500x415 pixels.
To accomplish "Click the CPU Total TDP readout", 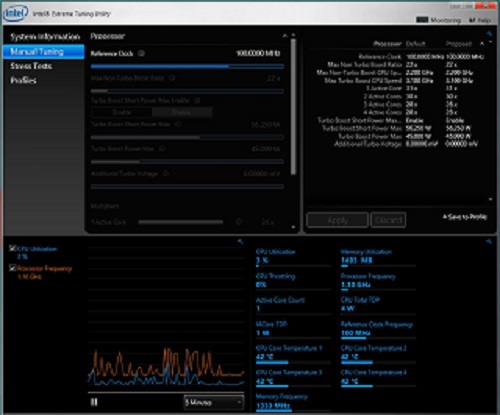I will point(378,304).
